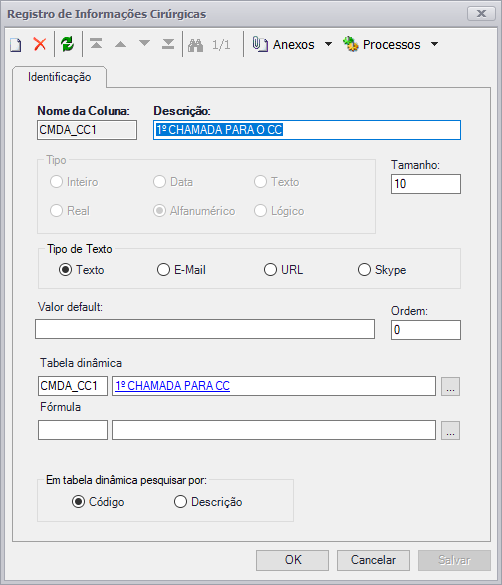Expand the Processos dropdown arrow
The height and width of the screenshot is (585, 502).
[434, 44]
